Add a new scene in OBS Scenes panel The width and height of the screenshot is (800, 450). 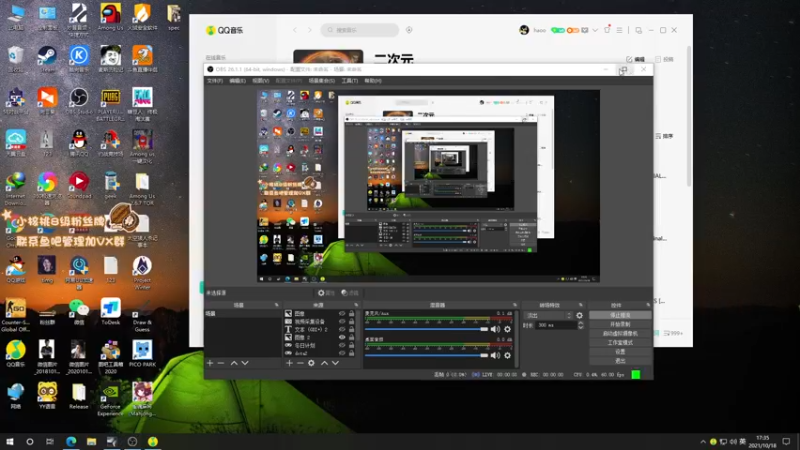(210, 363)
